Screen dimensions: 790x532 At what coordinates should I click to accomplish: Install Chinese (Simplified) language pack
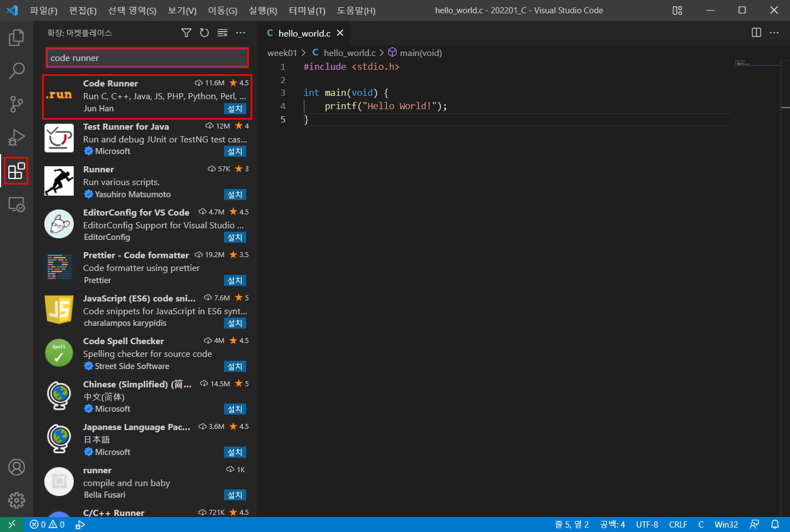coord(235,409)
